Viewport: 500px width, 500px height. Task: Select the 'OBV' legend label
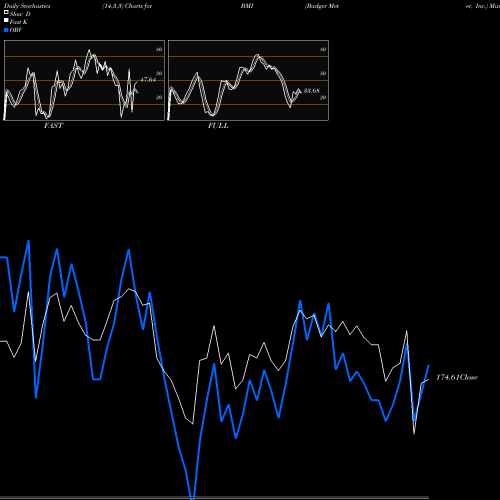click(16, 30)
